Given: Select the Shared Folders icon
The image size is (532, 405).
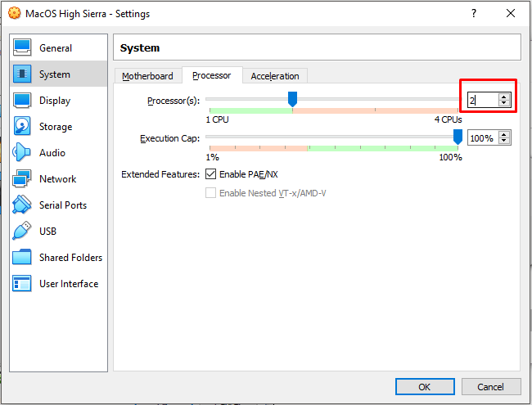Looking at the screenshot, I should pos(23,258).
